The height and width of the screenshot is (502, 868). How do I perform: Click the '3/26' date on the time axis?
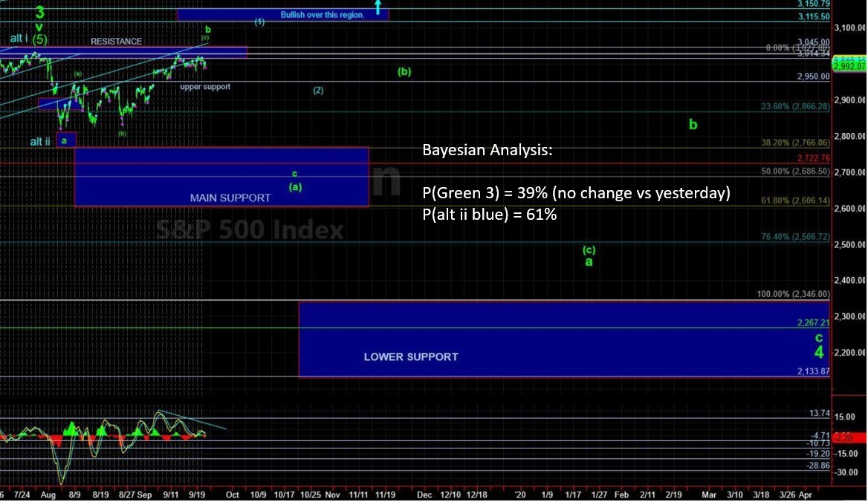tap(786, 495)
